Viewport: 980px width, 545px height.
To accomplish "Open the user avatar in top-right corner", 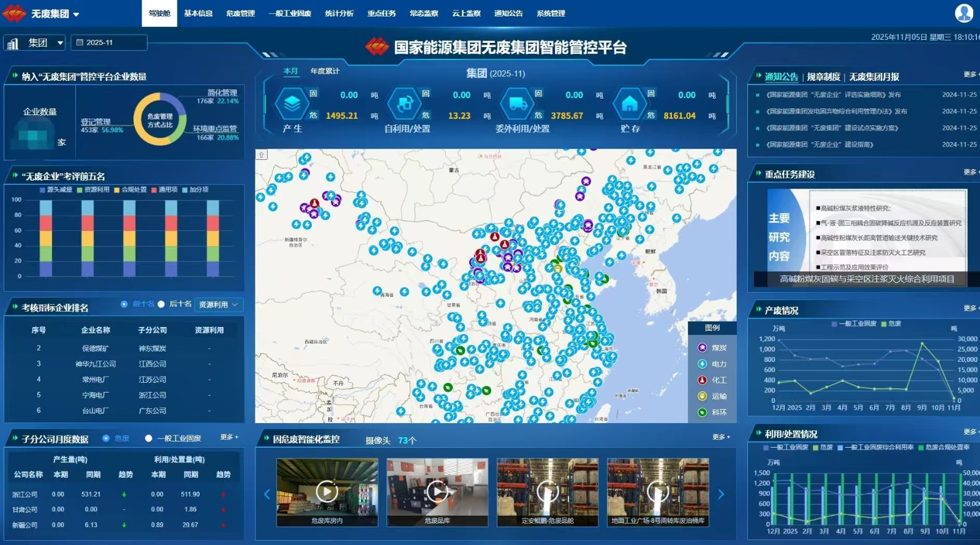I will [964, 13].
